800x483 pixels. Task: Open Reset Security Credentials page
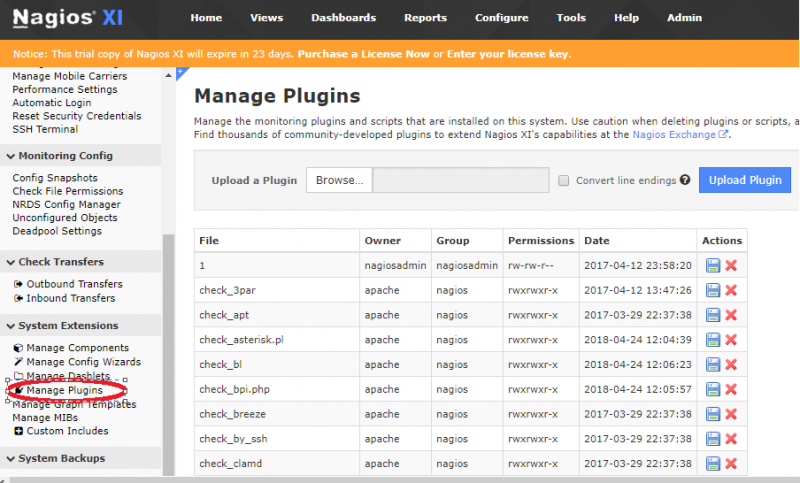tap(77, 116)
